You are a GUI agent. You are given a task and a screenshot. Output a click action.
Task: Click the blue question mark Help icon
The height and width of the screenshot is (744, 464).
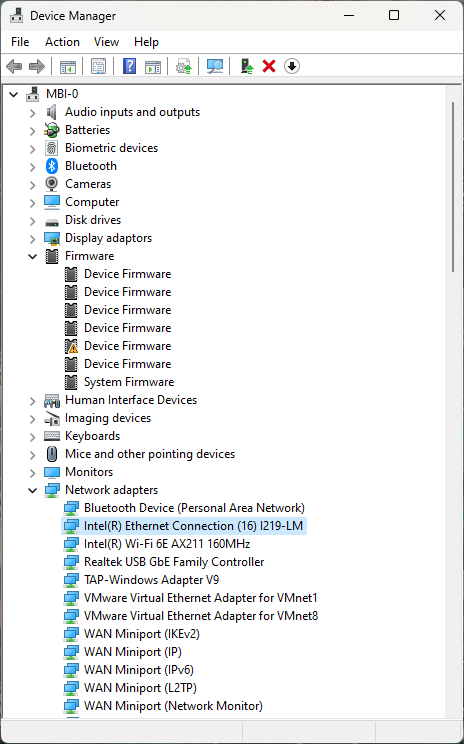point(129,66)
